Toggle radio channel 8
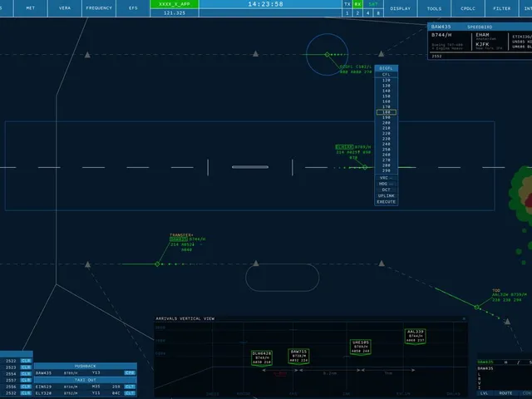 click(x=378, y=13)
